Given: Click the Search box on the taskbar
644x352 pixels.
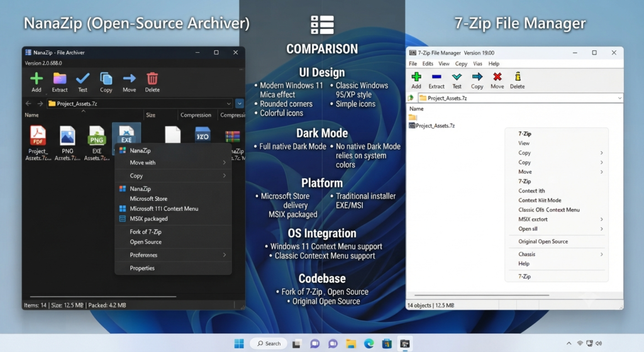Looking at the screenshot, I should (x=269, y=343).
